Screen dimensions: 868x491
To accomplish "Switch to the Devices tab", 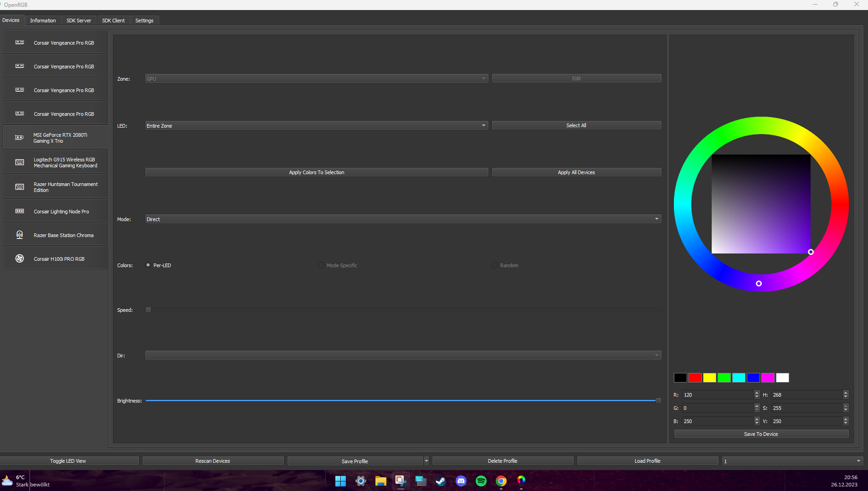I will [11, 20].
